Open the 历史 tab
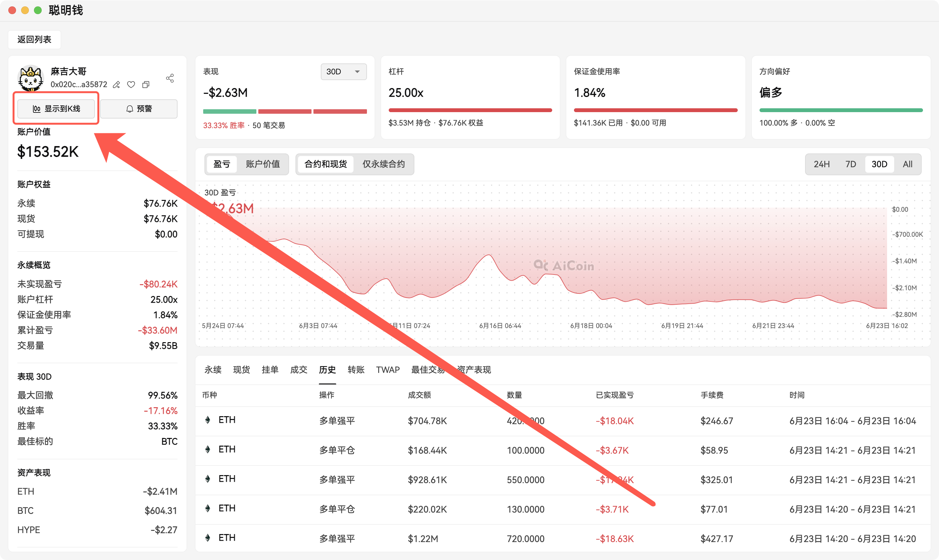Viewport: 939px width, 560px height. (x=328, y=370)
